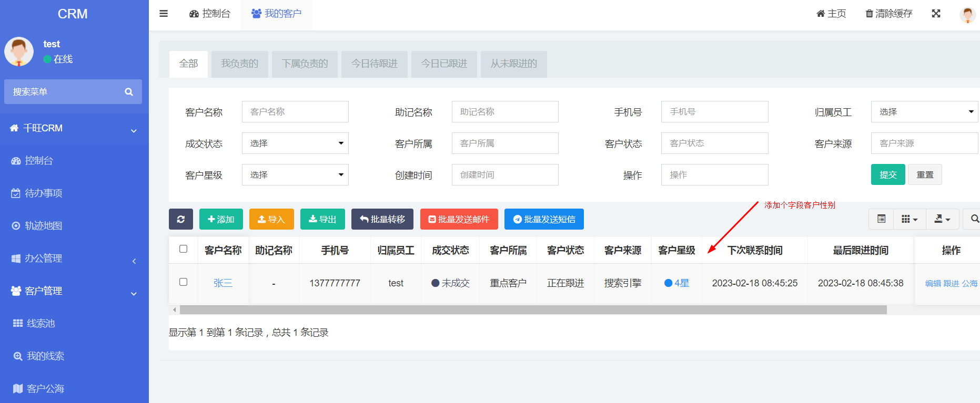Switch to the 下属负责的 tab

[x=305, y=64]
